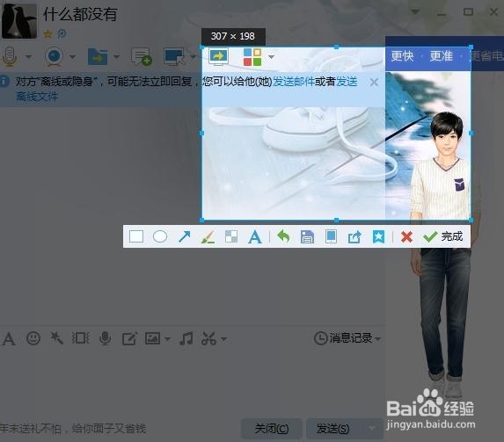Click the 发送(S) button
The width and height of the screenshot is (504, 442).
tap(333, 429)
